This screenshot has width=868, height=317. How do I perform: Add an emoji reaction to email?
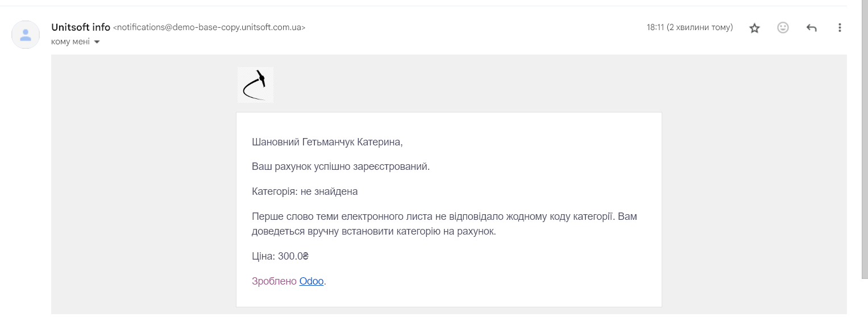coord(783,27)
